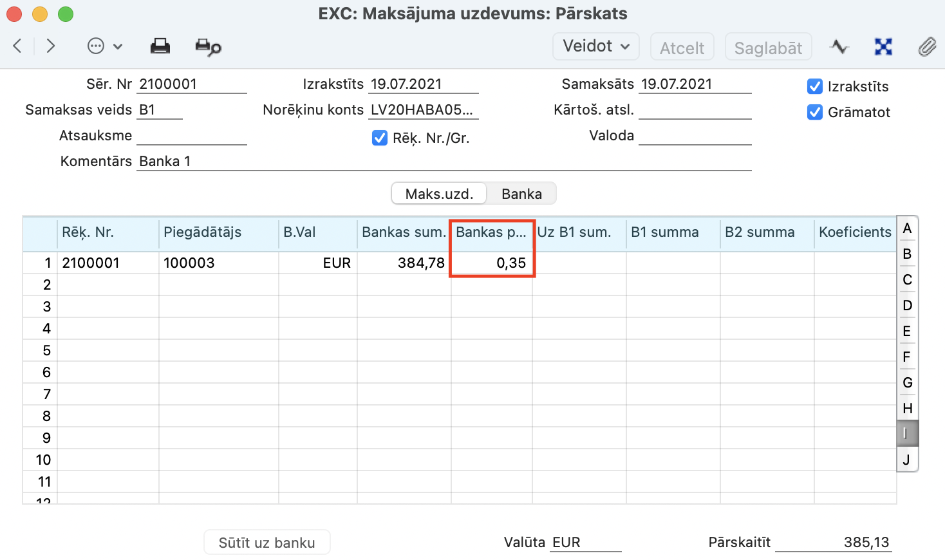Click the blue link manager icon
This screenshot has height=560, width=945.
883,47
